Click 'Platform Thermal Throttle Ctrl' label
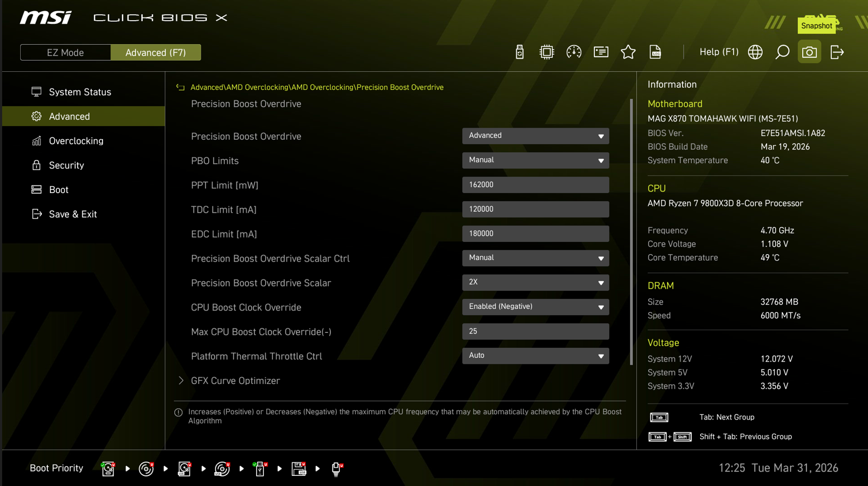This screenshot has height=486, width=868. click(x=257, y=357)
